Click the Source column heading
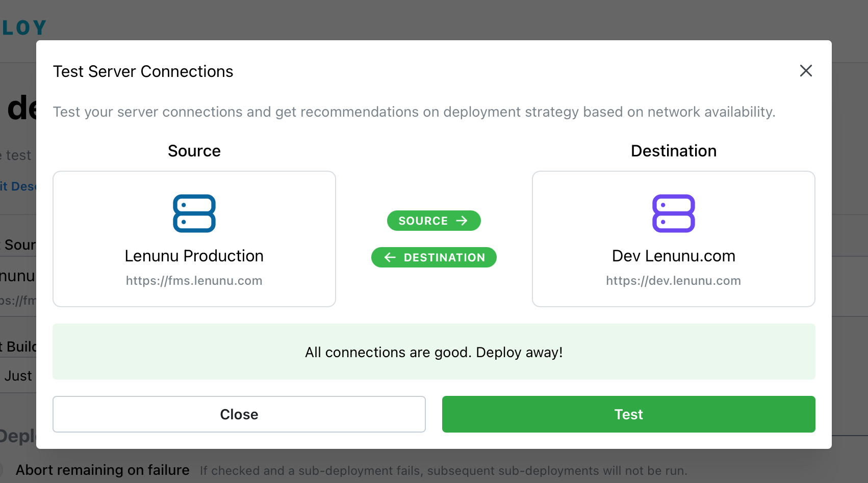This screenshot has height=483, width=868. (194, 151)
